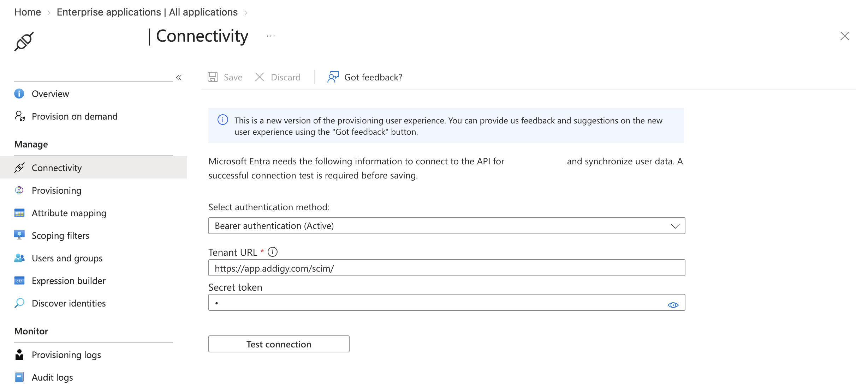Open the more options ellipsis beside Connectivity
Image resolution: width=868 pixels, height=388 pixels.
271,36
